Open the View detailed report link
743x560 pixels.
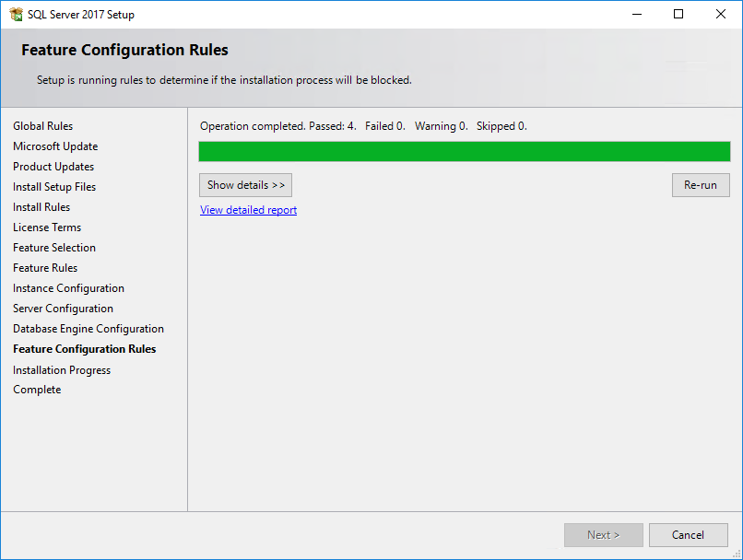[248, 210]
